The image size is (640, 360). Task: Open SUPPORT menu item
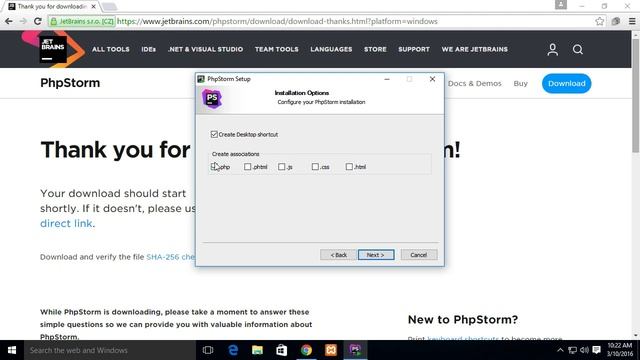(414, 49)
